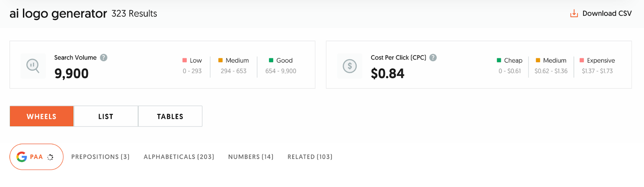The height and width of the screenshot is (187, 644).
Task: Click the Cost Per Click help question mark
Action: [433, 58]
